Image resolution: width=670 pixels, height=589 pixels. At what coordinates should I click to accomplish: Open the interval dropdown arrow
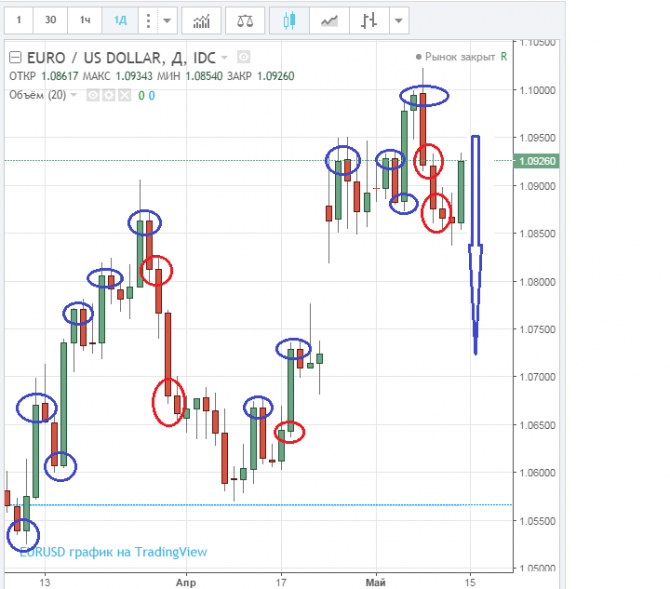(x=167, y=20)
